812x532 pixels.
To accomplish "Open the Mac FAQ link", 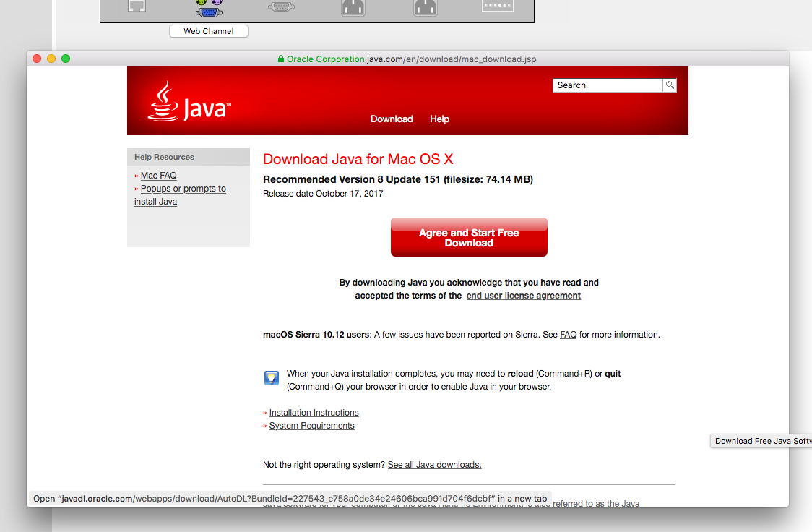I will (x=158, y=176).
